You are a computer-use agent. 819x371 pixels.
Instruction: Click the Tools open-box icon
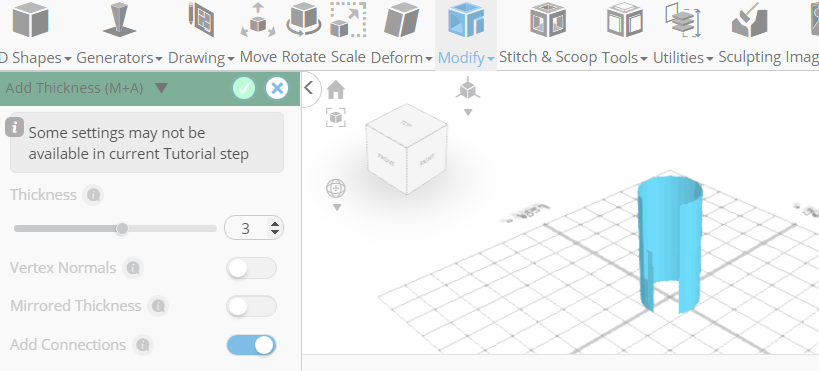point(625,20)
